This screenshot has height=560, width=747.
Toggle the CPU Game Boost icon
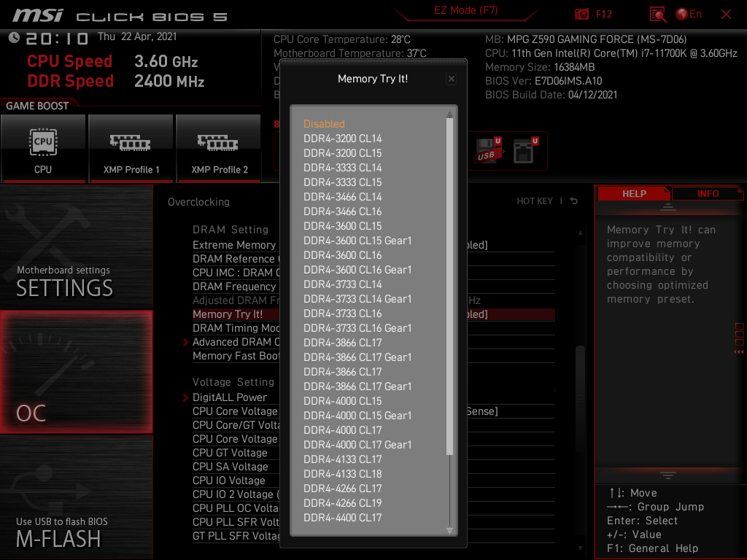click(43, 149)
